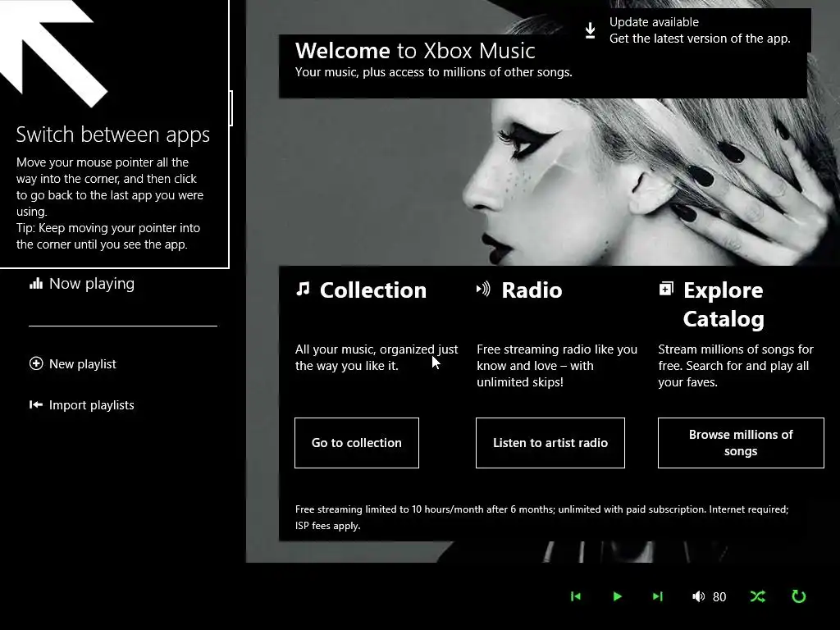The image size is (840, 630).
Task: Click the Explore Catalog heading
Action: [x=724, y=304]
